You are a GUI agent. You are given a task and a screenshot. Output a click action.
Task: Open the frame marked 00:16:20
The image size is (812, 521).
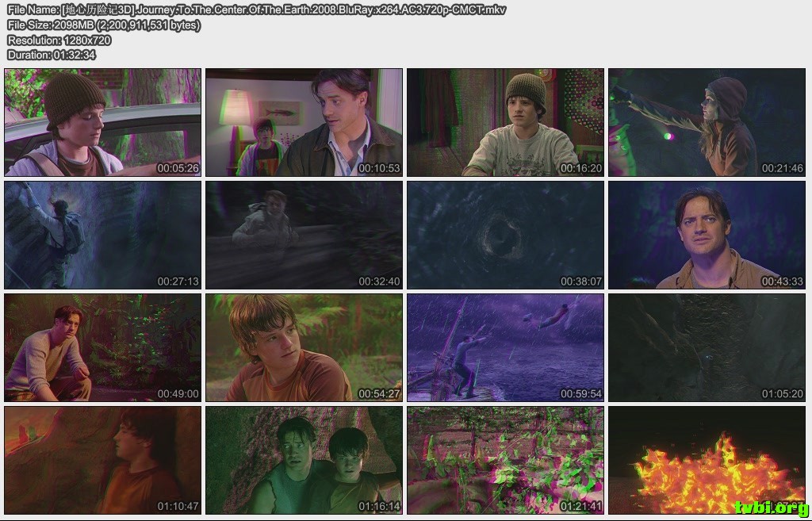point(506,122)
